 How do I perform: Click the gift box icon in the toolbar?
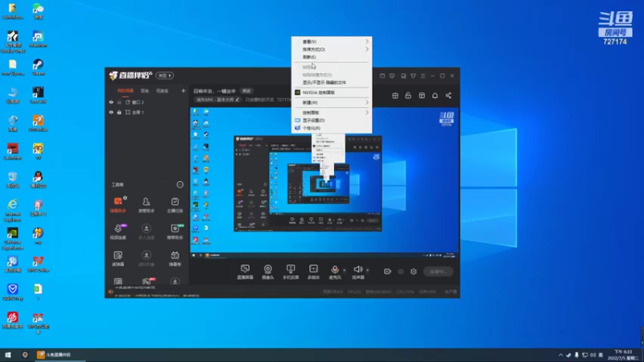point(395,96)
